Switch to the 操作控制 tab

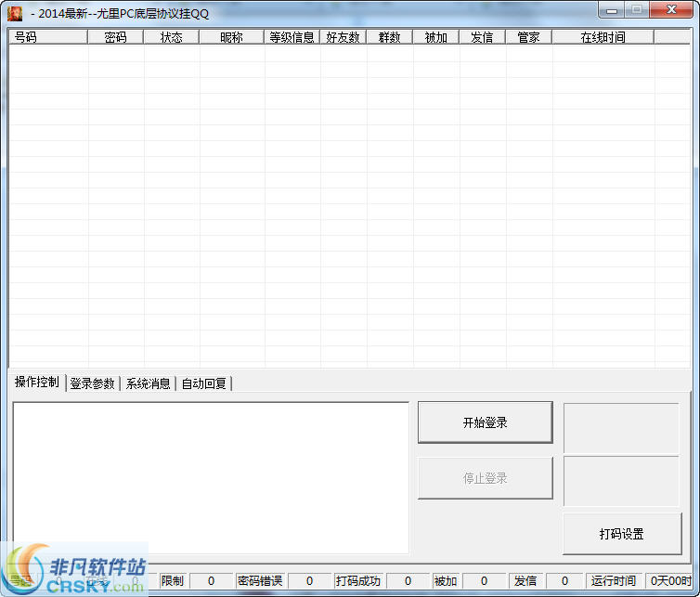(x=37, y=383)
